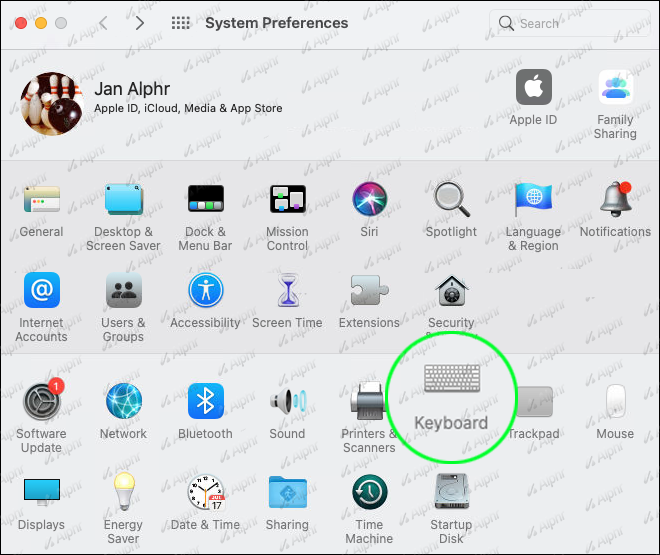660x555 pixels.
Task: Open Sound preferences
Action: (288, 401)
